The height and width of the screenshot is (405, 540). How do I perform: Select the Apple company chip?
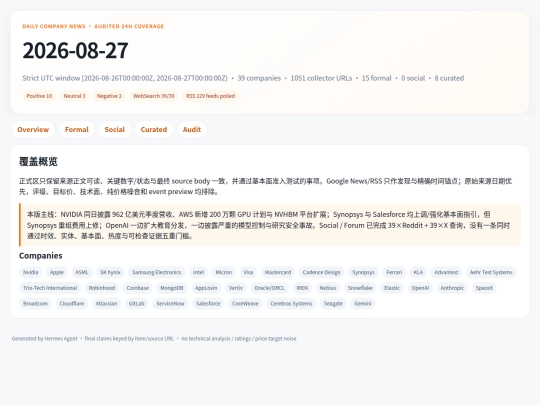click(x=57, y=272)
